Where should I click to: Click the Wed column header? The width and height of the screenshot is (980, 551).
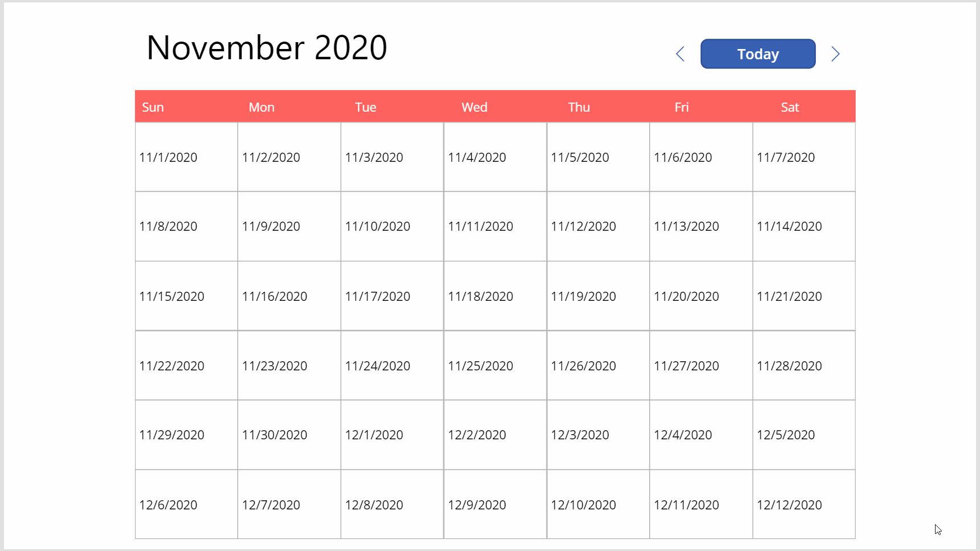(x=474, y=107)
